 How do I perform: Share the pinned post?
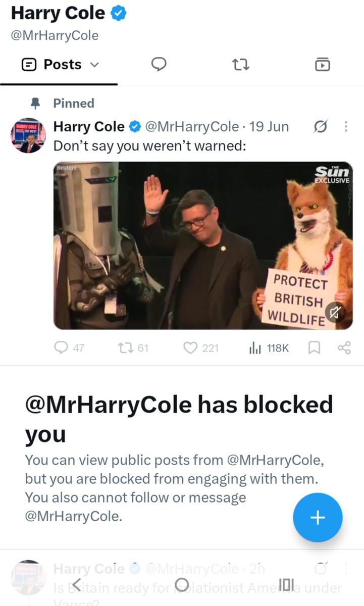click(x=344, y=347)
